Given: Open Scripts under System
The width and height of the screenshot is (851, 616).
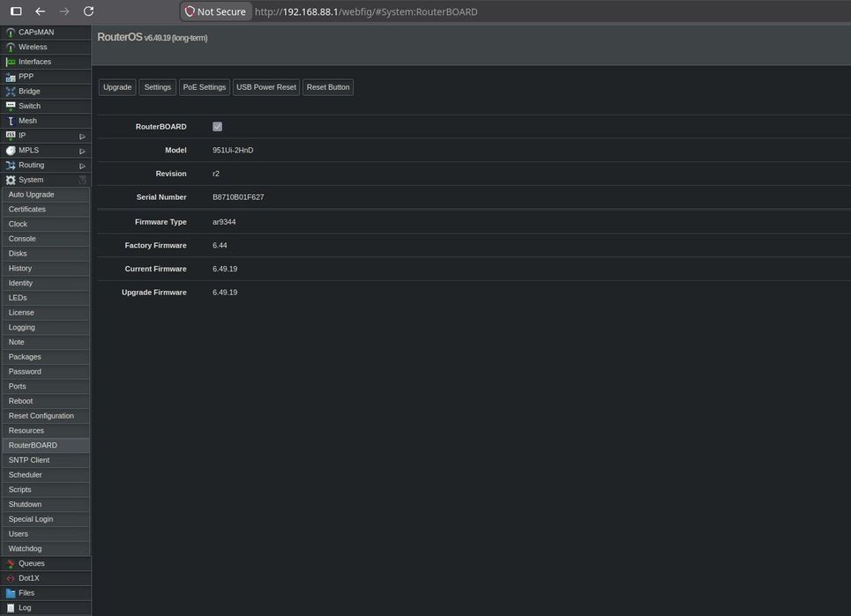Looking at the screenshot, I should pyautogui.click(x=46, y=490).
